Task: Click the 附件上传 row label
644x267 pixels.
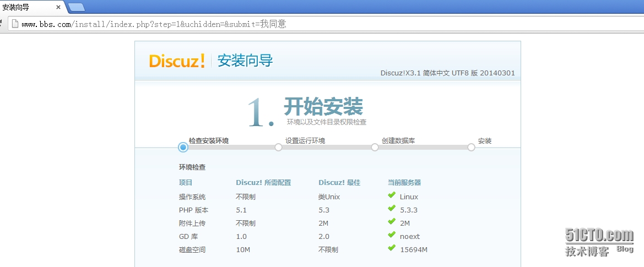Action: pyautogui.click(x=192, y=223)
